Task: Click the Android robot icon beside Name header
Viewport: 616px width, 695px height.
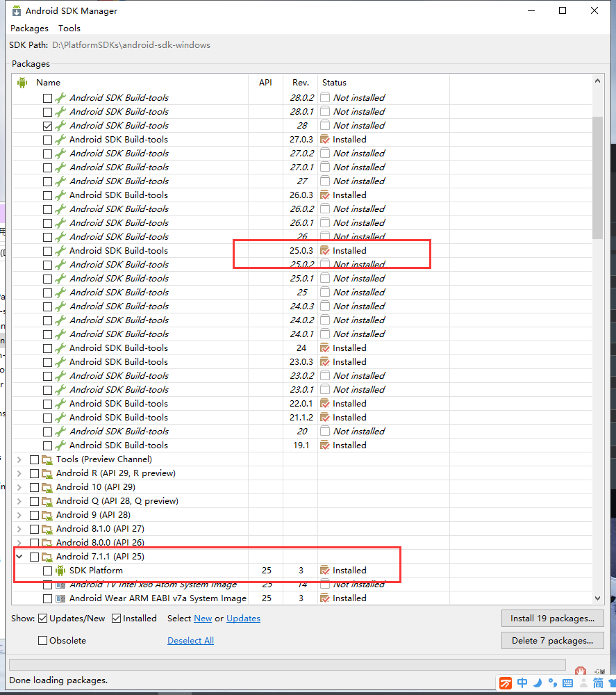Action: coord(22,83)
